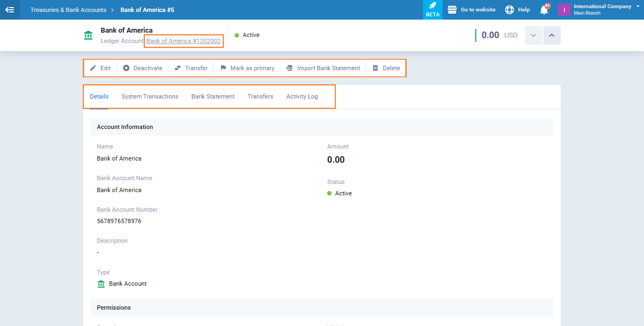The height and width of the screenshot is (326, 644).
Task: Click the Account Information section header
Action: tap(322, 127)
